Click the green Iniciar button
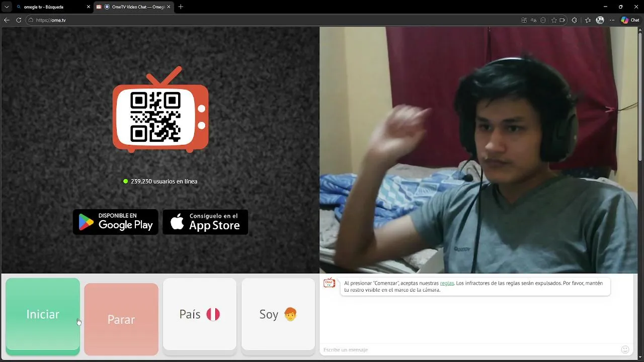 43,316
